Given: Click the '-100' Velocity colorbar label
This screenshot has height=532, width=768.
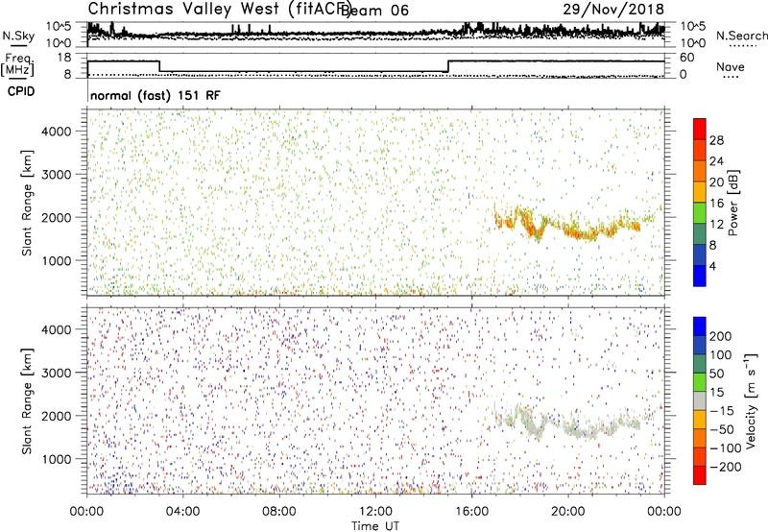Looking at the screenshot, I should [x=726, y=448].
